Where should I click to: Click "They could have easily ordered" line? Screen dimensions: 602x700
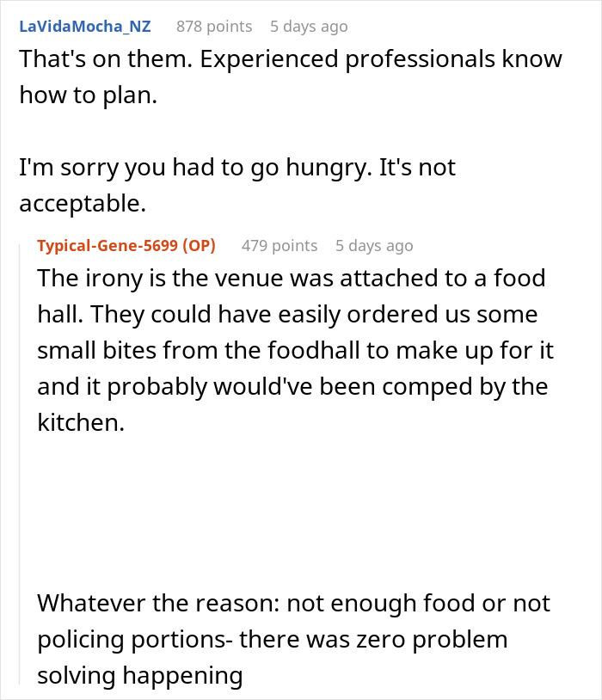pos(287,314)
